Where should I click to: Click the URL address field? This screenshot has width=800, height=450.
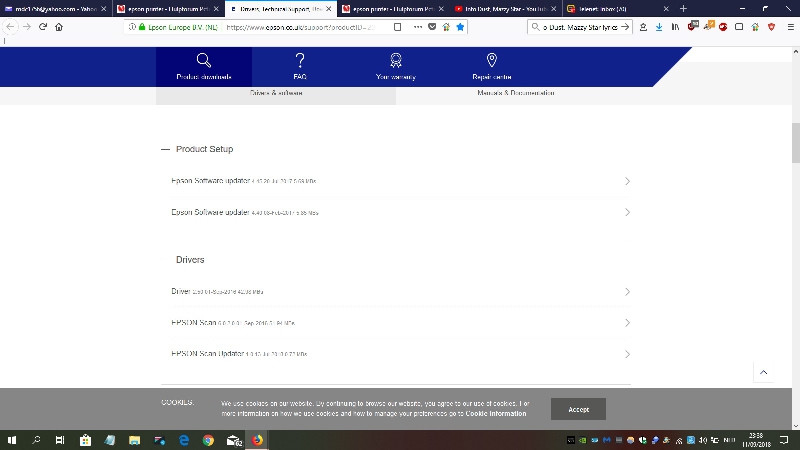(x=301, y=27)
